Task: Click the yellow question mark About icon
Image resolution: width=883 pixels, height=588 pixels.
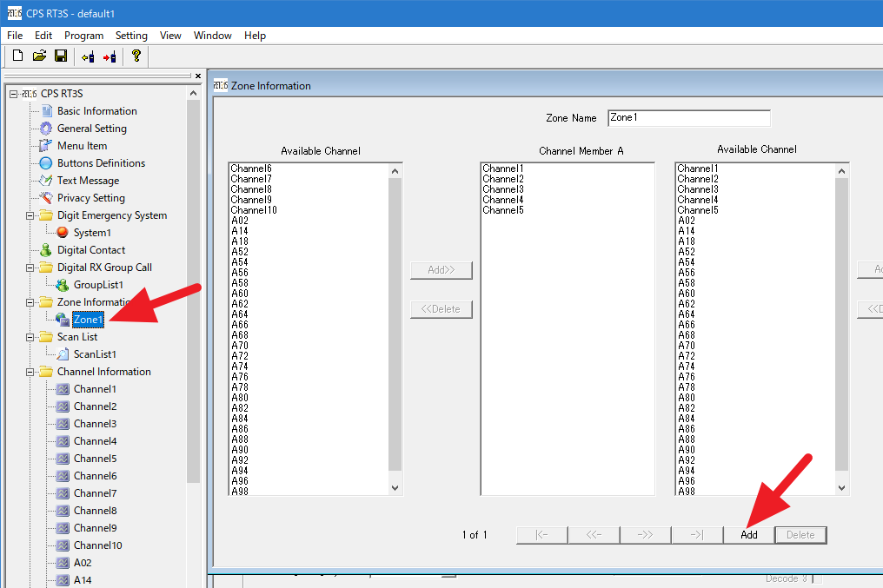Action: pos(136,56)
